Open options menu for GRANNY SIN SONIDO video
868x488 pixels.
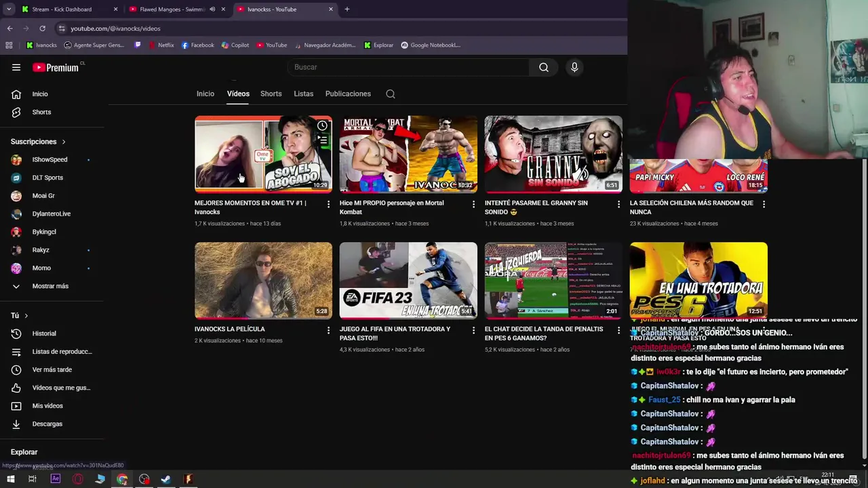coord(618,204)
